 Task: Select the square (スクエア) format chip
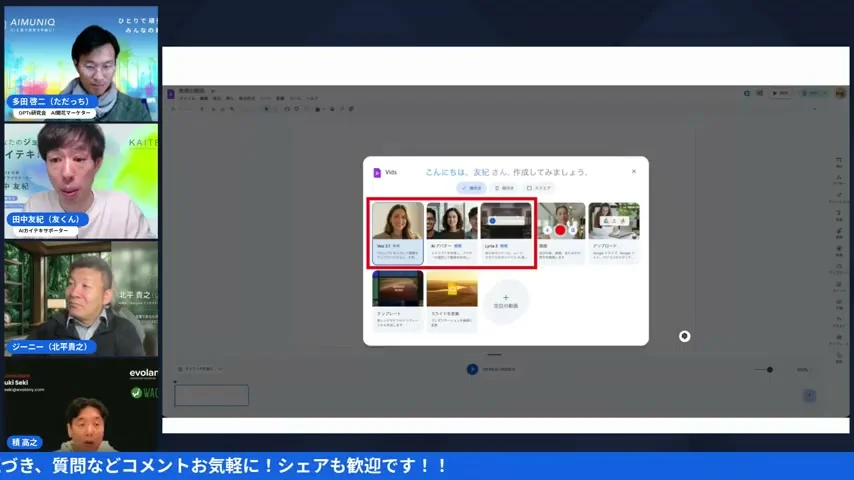[539, 188]
